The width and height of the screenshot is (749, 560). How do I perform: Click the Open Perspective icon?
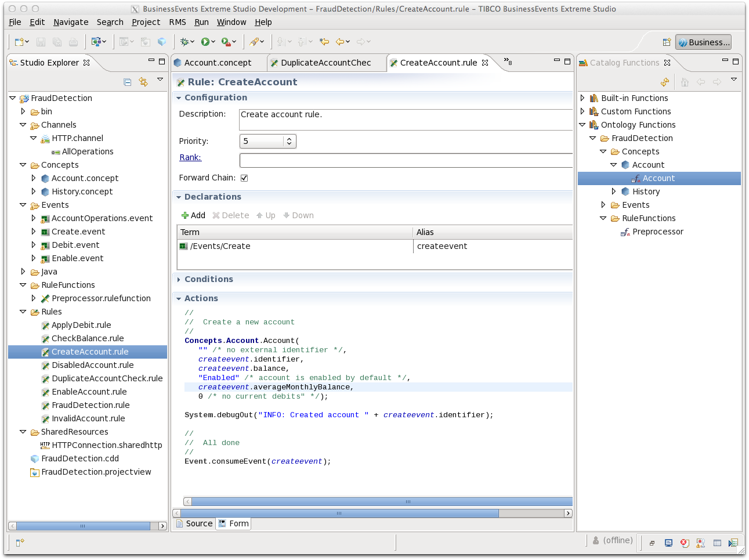667,42
